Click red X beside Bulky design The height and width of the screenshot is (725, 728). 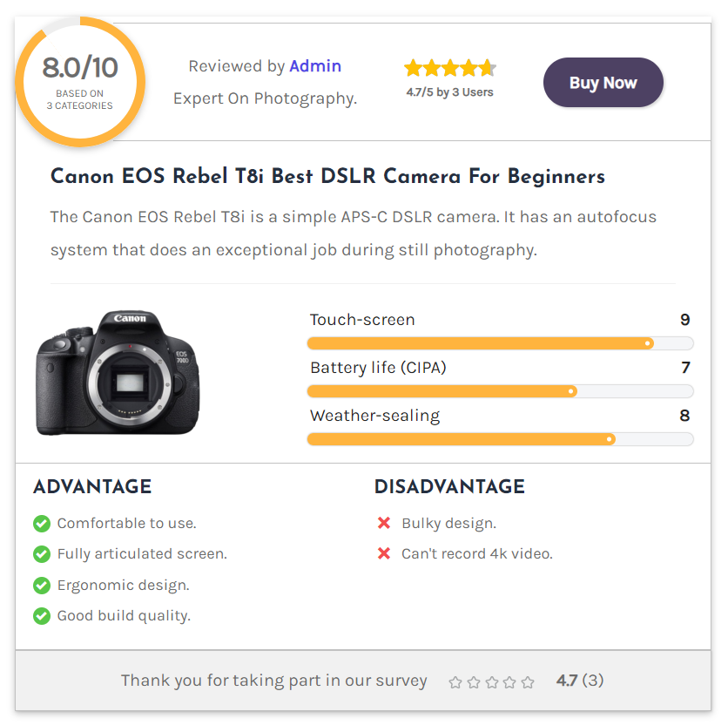[384, 524]
